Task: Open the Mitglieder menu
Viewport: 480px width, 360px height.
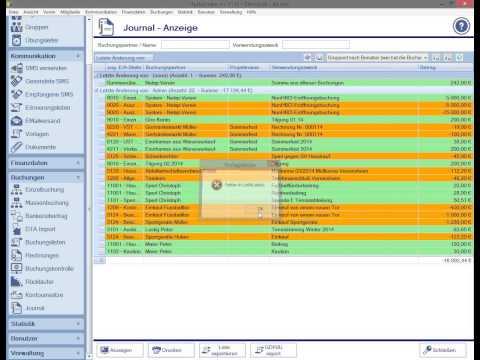Action: coord(70,12)
